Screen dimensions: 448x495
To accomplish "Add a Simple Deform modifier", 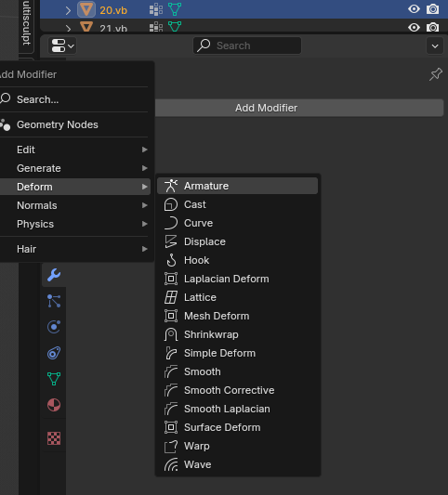I will [x=238, y=353].
